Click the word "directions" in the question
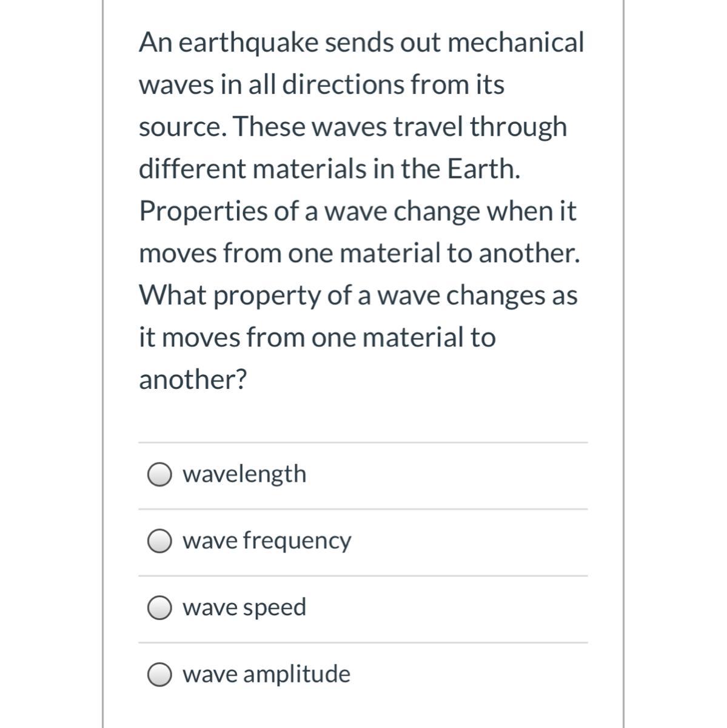 344,84
